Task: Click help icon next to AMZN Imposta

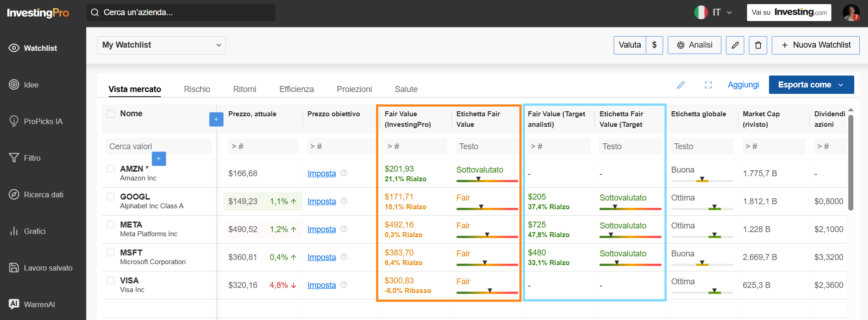Action: (x=344, y=173)
